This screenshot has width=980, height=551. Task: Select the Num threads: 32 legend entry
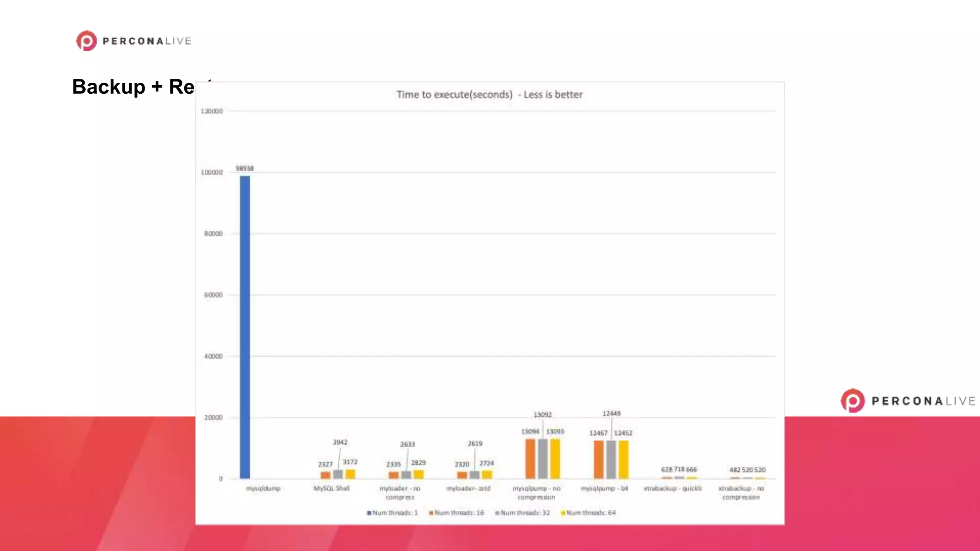coord(523,513)
